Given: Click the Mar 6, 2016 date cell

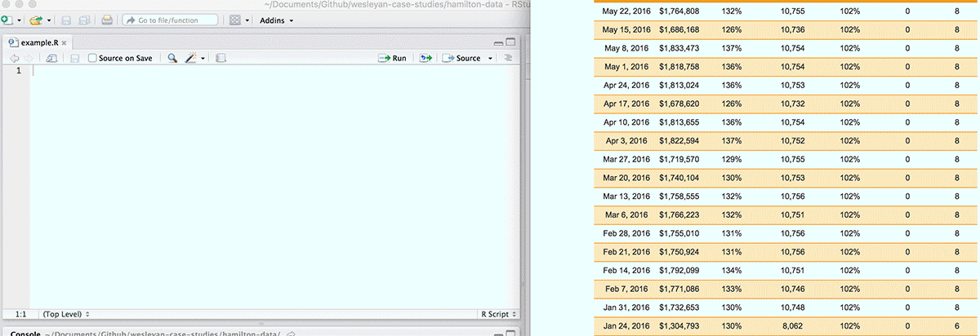Looking at the screenshot, I should [x=628, y=215].
